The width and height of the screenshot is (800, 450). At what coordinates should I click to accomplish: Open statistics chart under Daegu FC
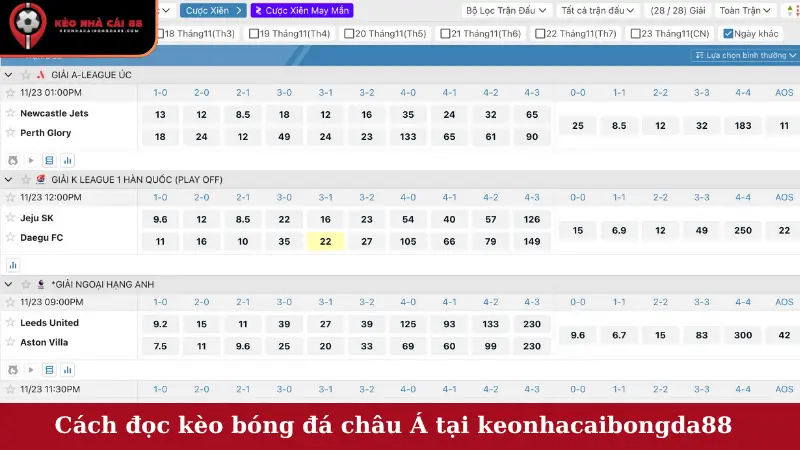pyautogui.click(x=13, y=265)
